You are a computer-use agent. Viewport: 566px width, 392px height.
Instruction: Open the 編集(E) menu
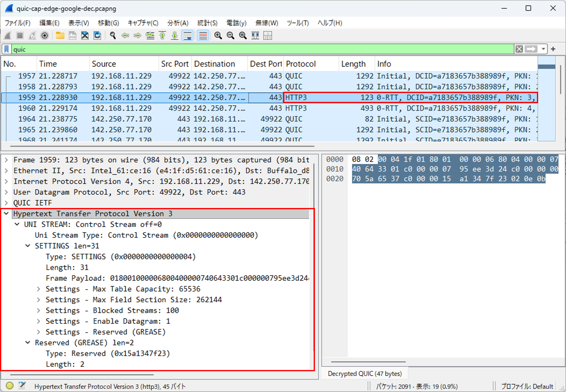pyautogui.click(x=49, y=23)
